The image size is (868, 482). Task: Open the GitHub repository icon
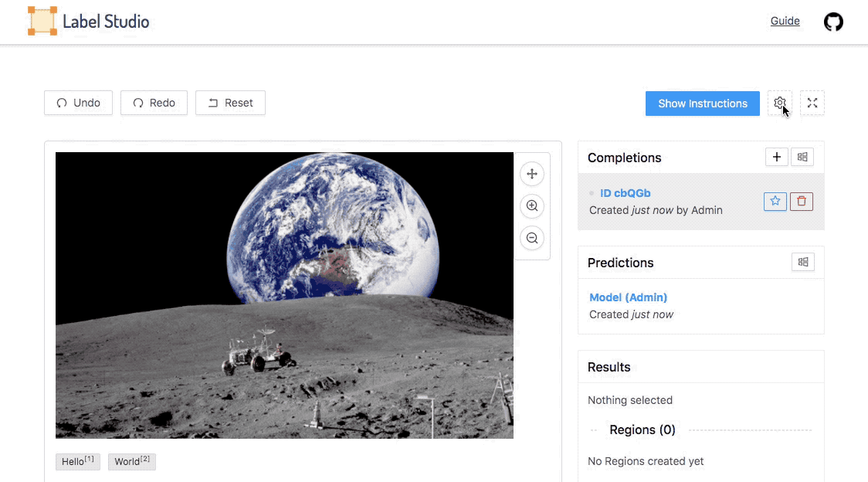pyautogui.click(x=833, y=22)
